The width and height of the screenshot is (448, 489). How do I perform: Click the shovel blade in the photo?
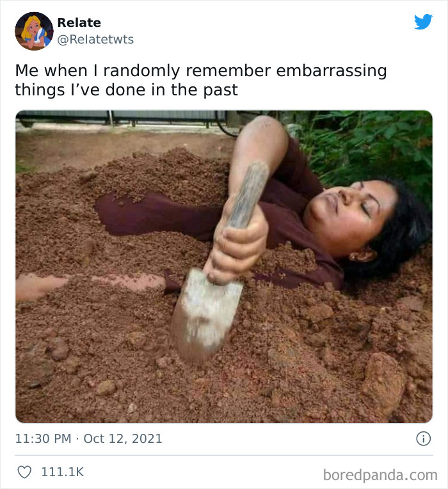pos(206,315)
